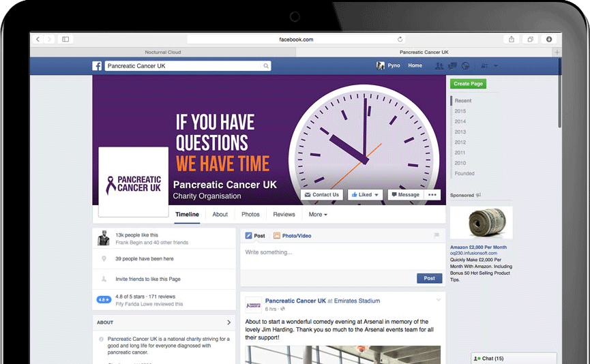Screen dimensions: 590x364
Task: Click 13k people like this
Action: pos(136,235)
